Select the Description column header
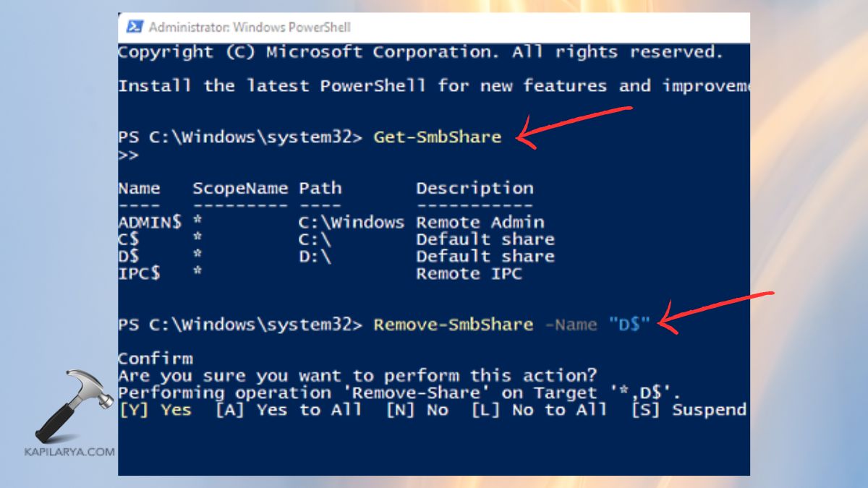 (x=475, y=188)
